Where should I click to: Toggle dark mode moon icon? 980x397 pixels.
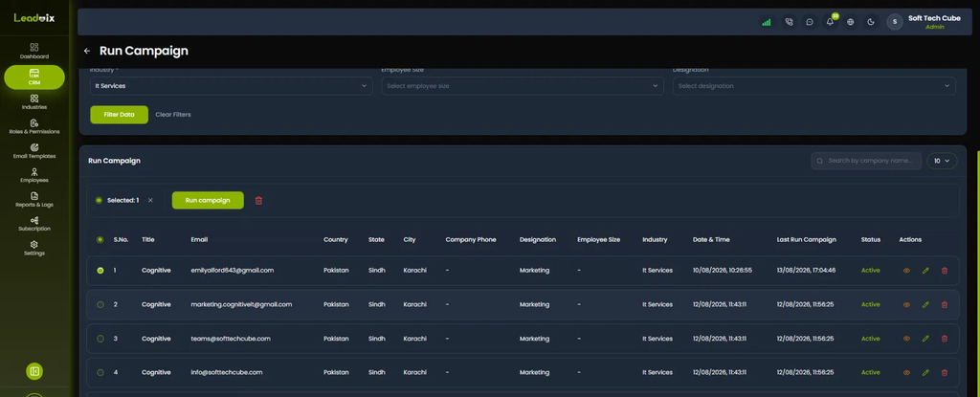click(x=871, y=22)
